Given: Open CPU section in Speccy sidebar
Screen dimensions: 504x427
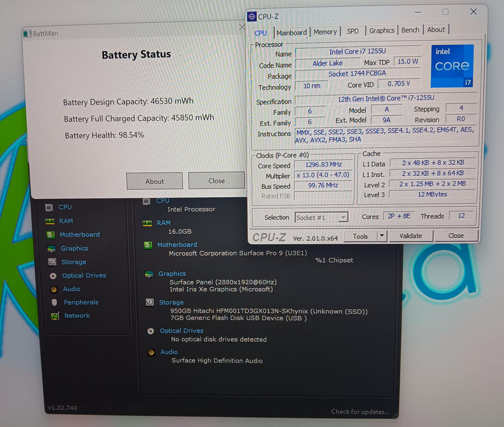Looking at the screenshot, I should pyautogui.click(x=65, y=207).
